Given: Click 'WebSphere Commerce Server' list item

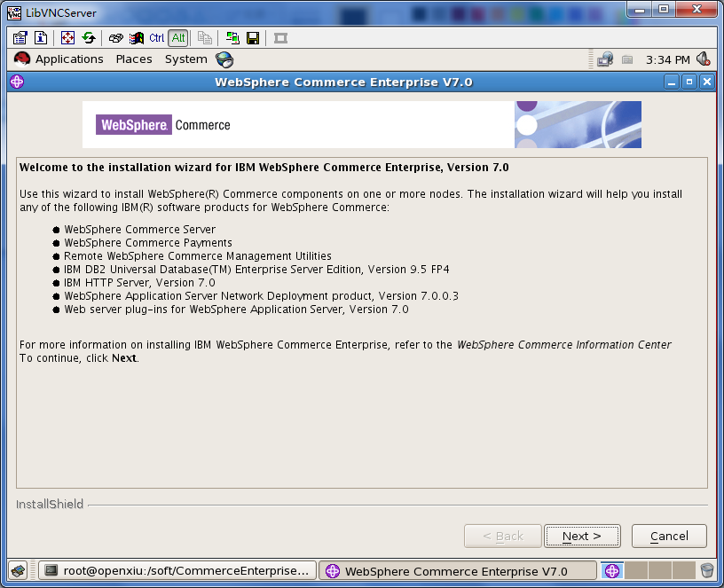Looking at the screenshot, I should point(140,230).
